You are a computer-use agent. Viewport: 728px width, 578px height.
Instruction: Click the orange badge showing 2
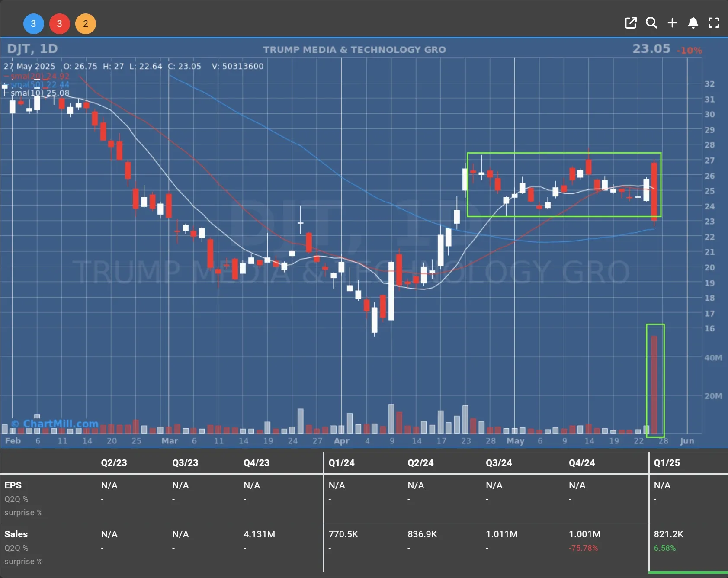tap(86, 24)
